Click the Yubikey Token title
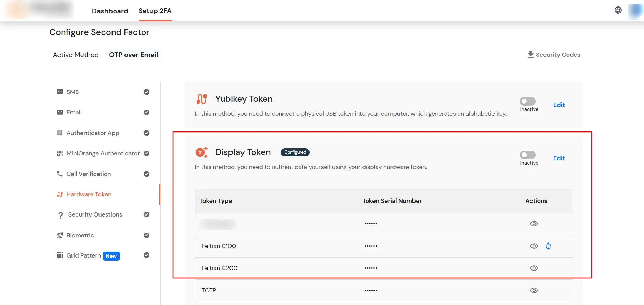644x305 pixels. coord(244,99)
